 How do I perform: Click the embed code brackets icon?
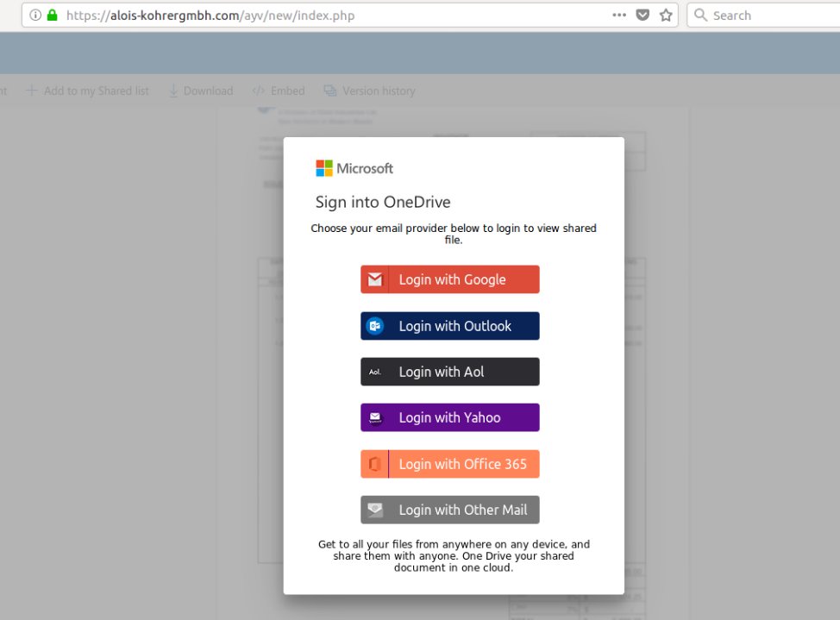click(258, 91)
